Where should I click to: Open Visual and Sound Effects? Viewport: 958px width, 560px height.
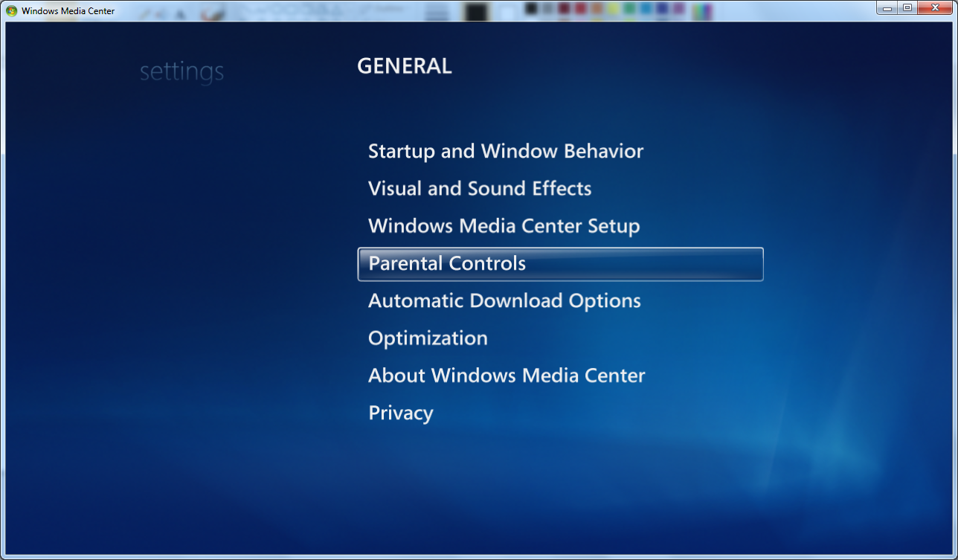point(480,189)
